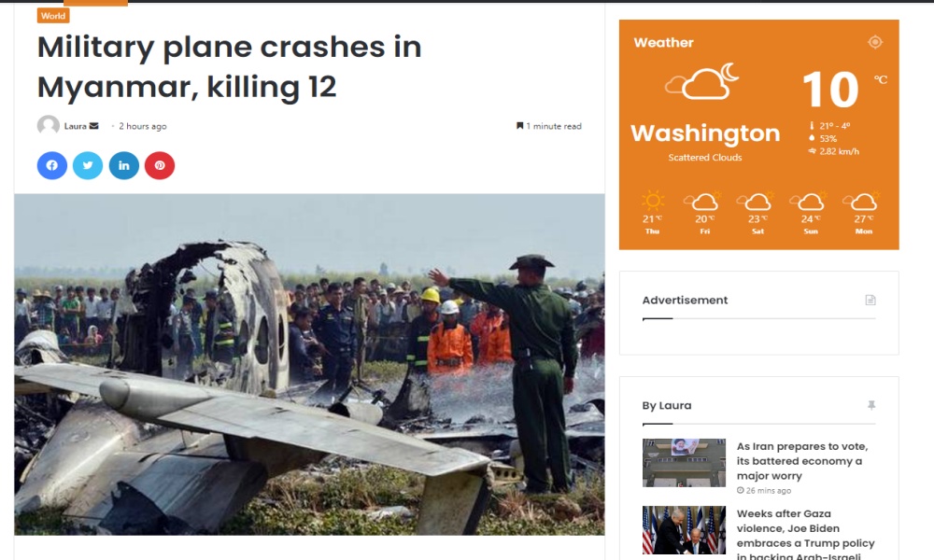The image size is (934, 560).
Task: Open the Iran economy article link
Action: click(801, 461)
